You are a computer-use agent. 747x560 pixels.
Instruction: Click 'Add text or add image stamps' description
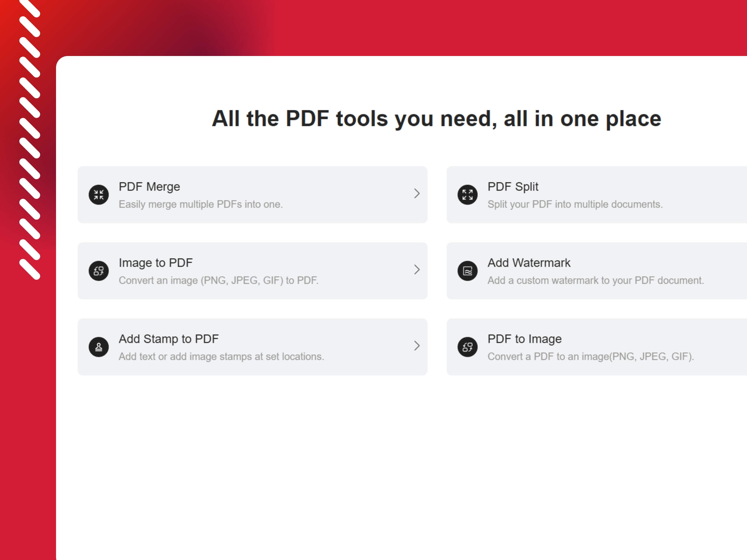221,356
